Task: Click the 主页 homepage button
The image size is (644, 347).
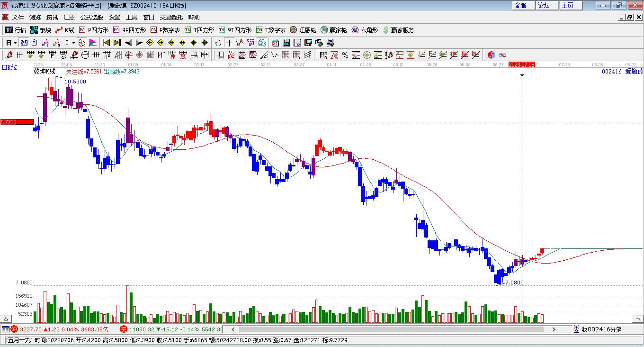Action: coord(571,5)
